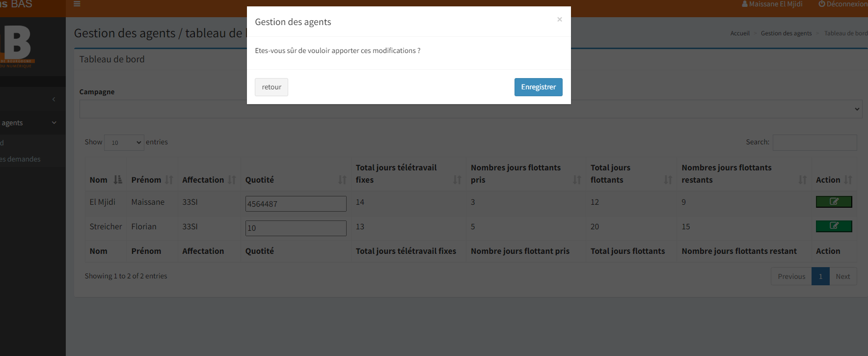Collapse the sidebar with the left chevron
This screenshot has height=356, width=868.
[54, 99]
